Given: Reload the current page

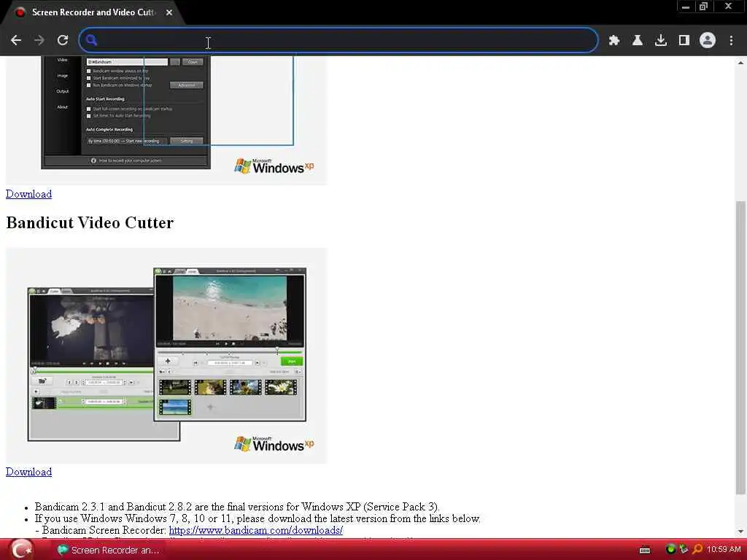Looking at the screenshot, I should [x=63, y=41].
